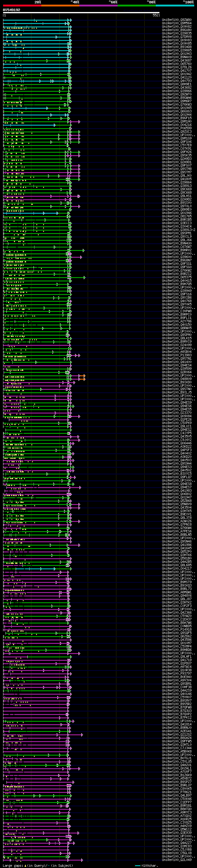
Task: Select the UniRef100_Q01944 label
Action: coord(177,115)
